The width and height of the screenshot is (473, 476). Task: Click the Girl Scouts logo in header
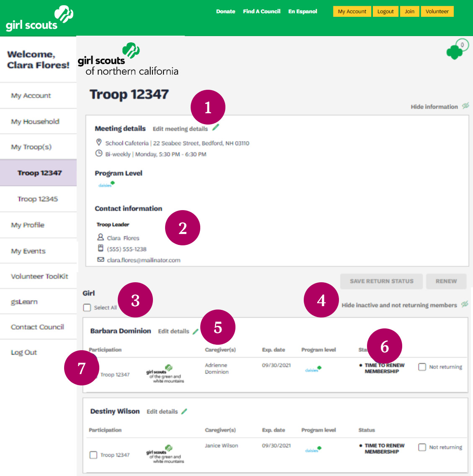(x=39, y=18)
